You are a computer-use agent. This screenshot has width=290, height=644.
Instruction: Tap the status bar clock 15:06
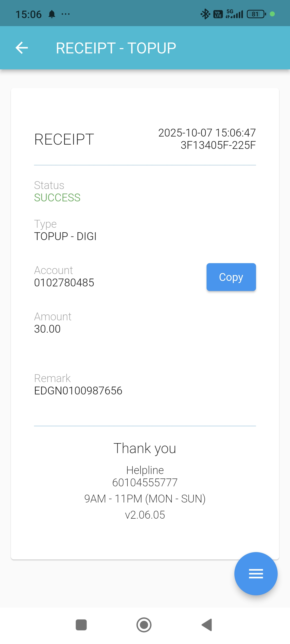(x=29, y=14)
